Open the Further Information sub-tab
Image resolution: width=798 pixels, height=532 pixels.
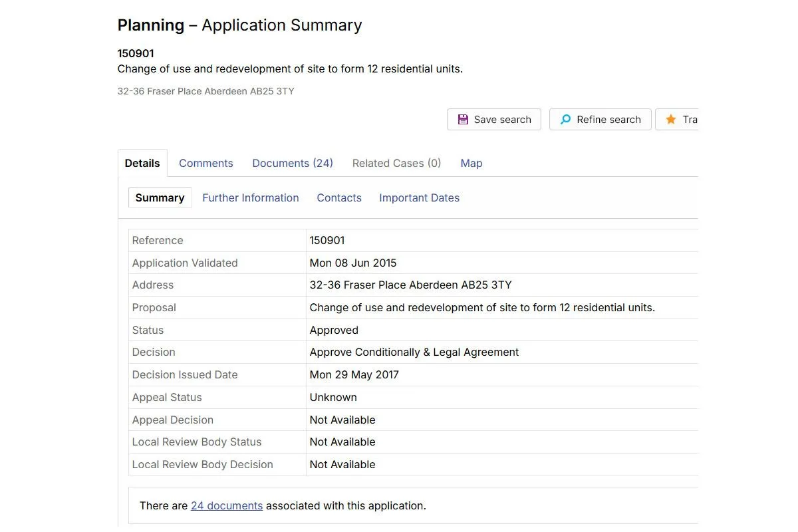pyautogui.click(x=251, y=198)
